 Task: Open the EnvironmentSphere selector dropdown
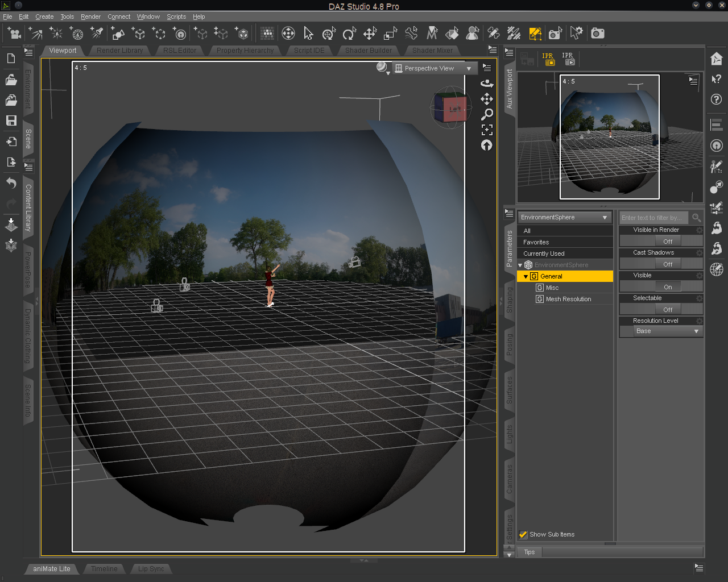564,218
